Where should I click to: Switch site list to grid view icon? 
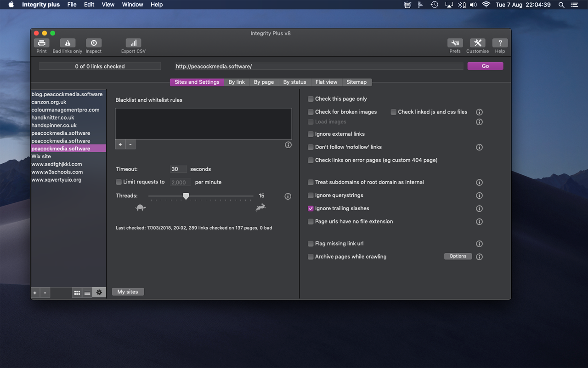click(77, 293)
